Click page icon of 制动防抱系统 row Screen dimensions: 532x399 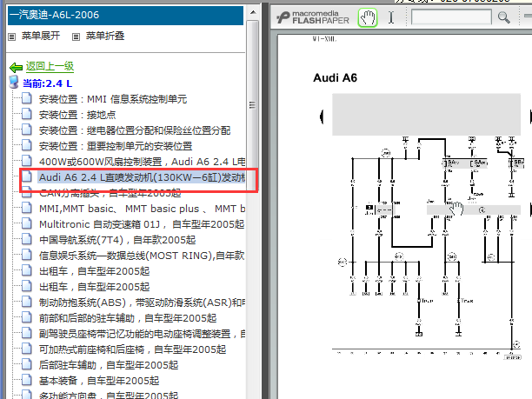(x=27, y=301)
